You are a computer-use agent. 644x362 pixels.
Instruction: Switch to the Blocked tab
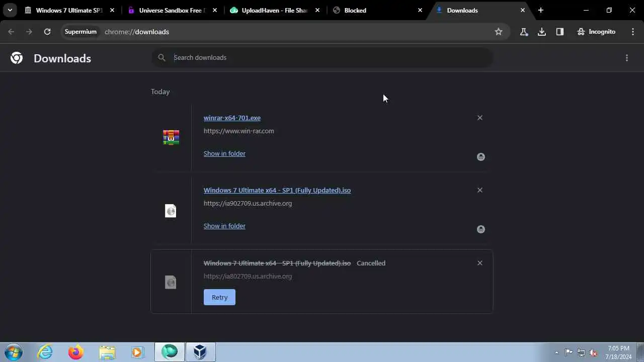point(378,10)
